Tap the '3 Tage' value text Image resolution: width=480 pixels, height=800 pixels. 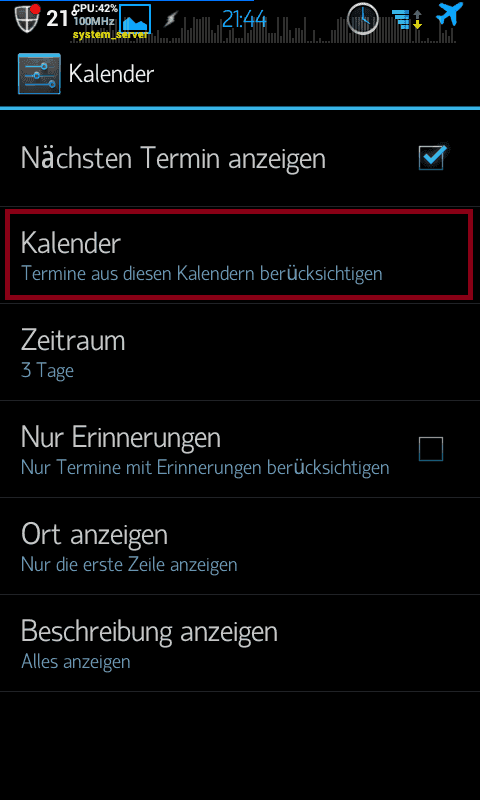pyautogui.click(x=47, y=370)
